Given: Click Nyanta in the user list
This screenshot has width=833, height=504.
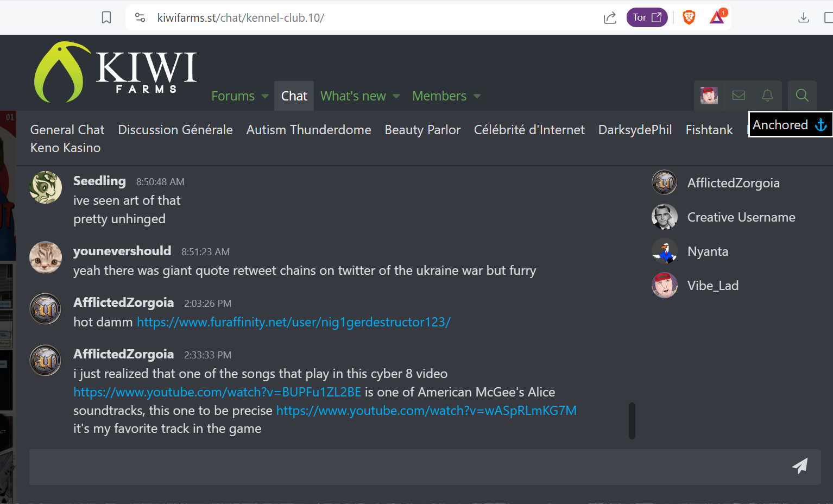Looking at the screenshot, I should point(708,251).
